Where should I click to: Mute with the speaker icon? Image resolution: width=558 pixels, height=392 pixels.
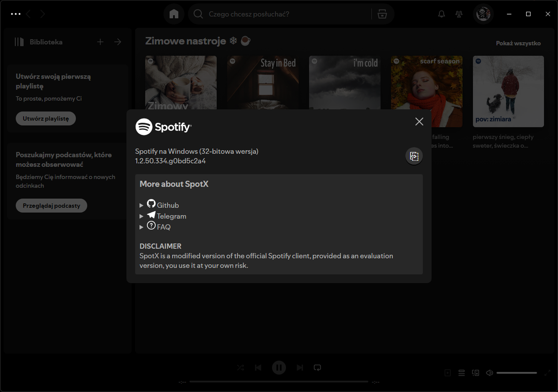(490, 373)
